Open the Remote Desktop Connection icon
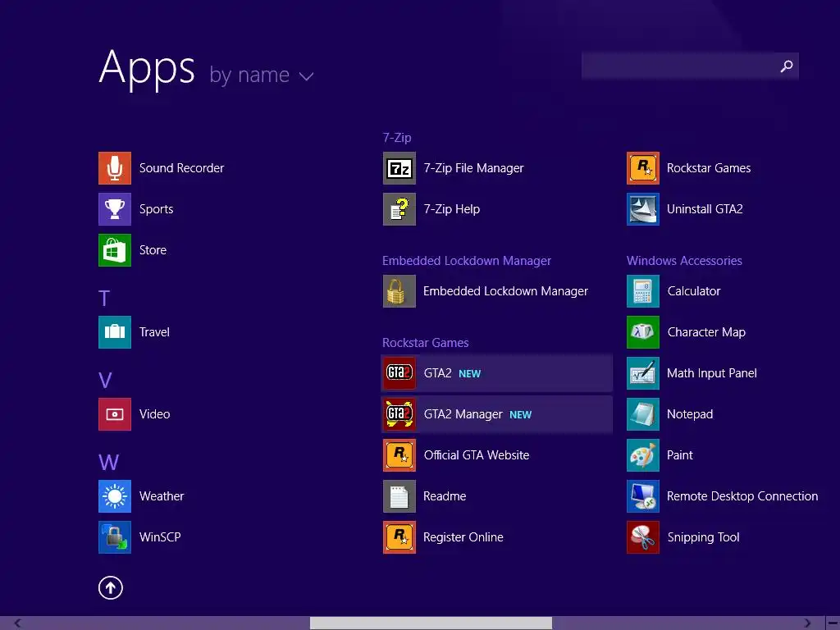This screenshot has height=630, width=840. pos(643,496)
